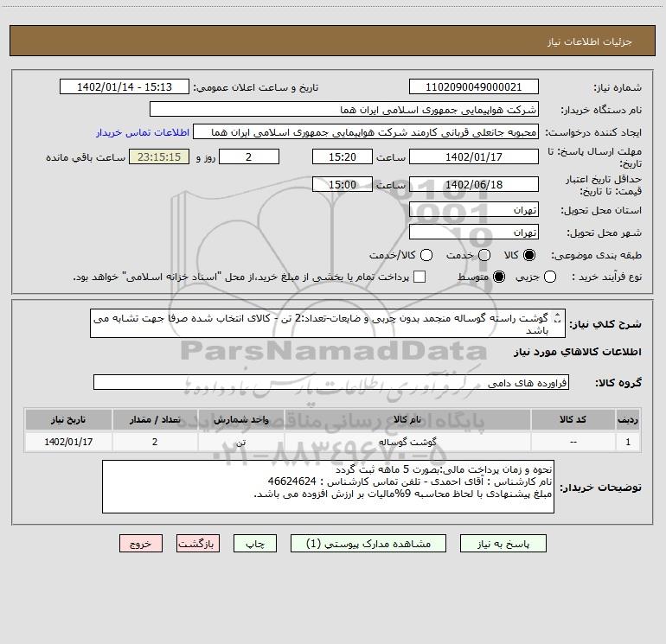Click the بازگشت back button
The image size is (666, 644).
tap(198, 544)
